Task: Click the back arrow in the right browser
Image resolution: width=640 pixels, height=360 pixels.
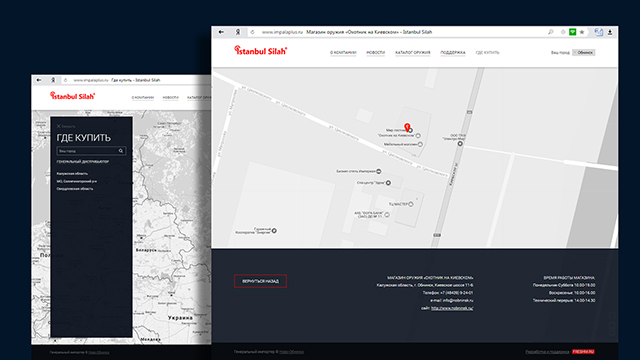Action: pos(221,32)
